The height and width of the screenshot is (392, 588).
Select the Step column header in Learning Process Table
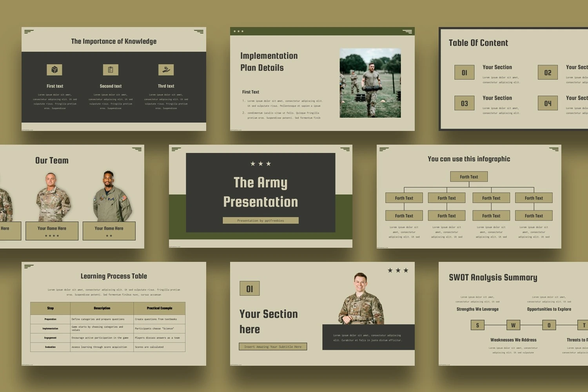click(50, 308)
